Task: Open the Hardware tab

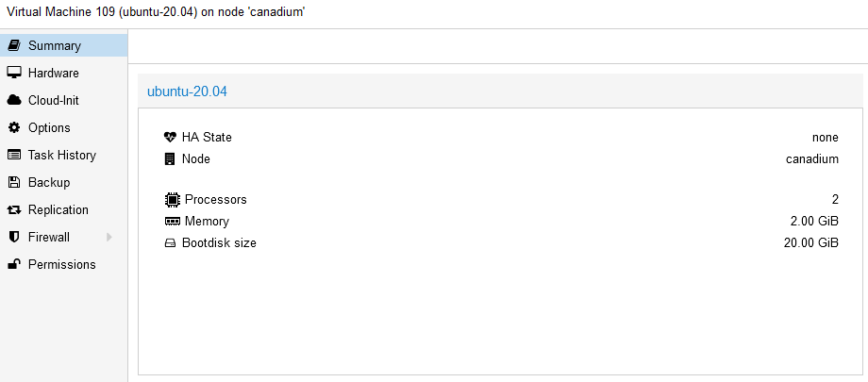Action: (53, 73)
